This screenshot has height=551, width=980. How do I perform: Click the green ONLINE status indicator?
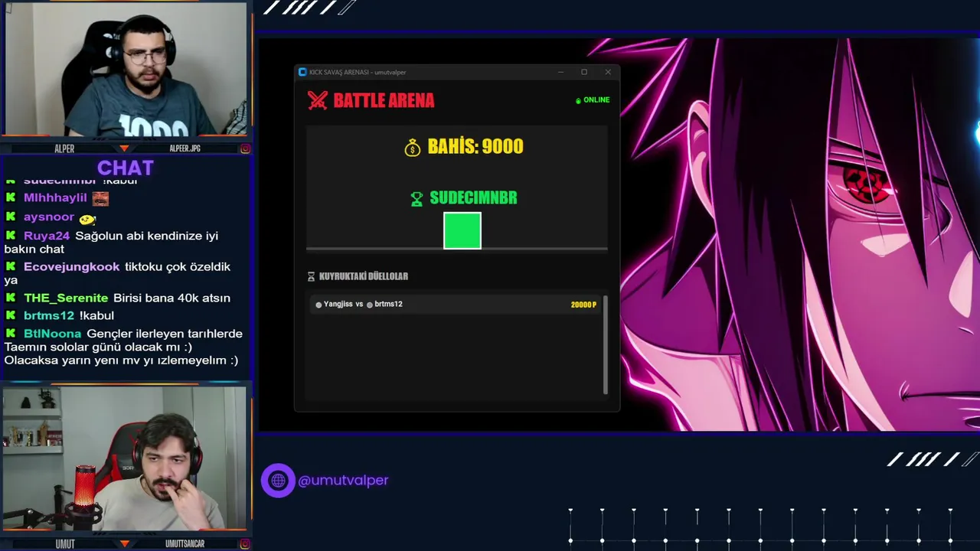tap(593, 100)
